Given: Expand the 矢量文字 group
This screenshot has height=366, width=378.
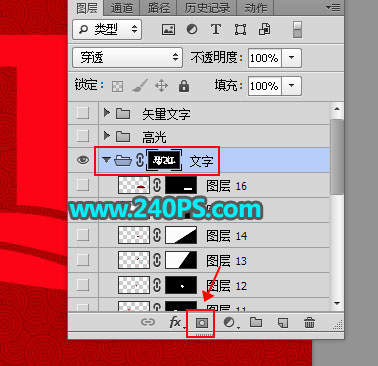Looking at the screenshot, I should pyautogui.click(x=106, y=113).
